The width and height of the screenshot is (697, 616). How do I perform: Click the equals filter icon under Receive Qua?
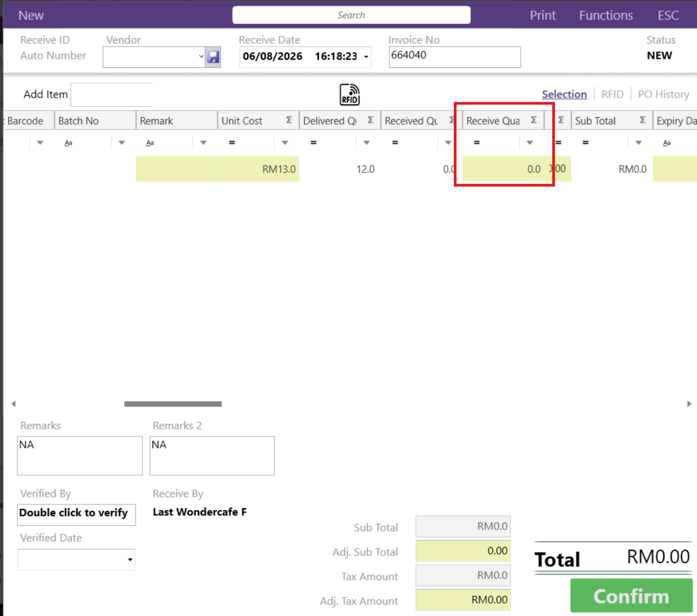point(477,143)
